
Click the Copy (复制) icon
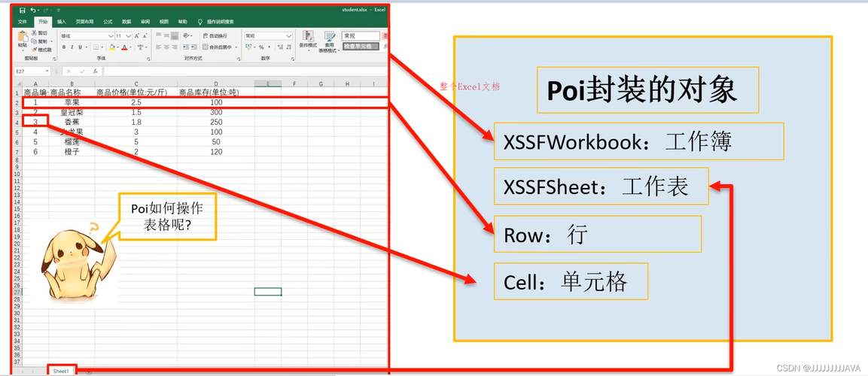(35, 41)
